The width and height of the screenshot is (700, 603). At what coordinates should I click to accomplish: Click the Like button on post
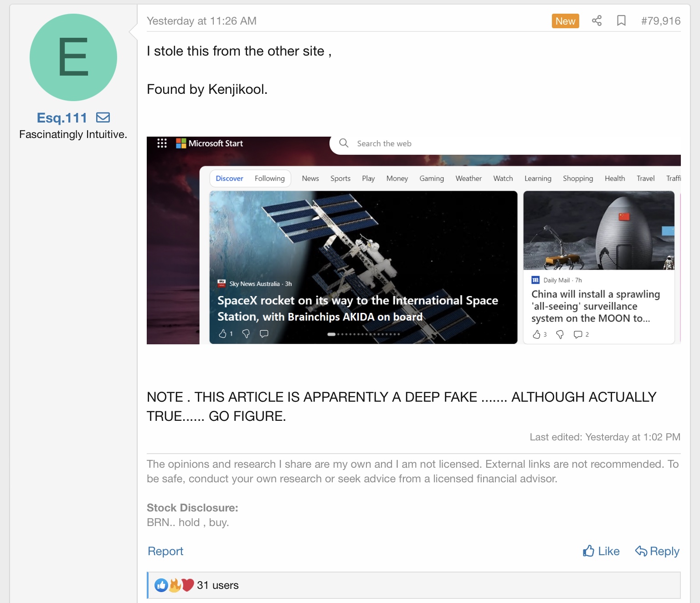click(x=601, y=551)
